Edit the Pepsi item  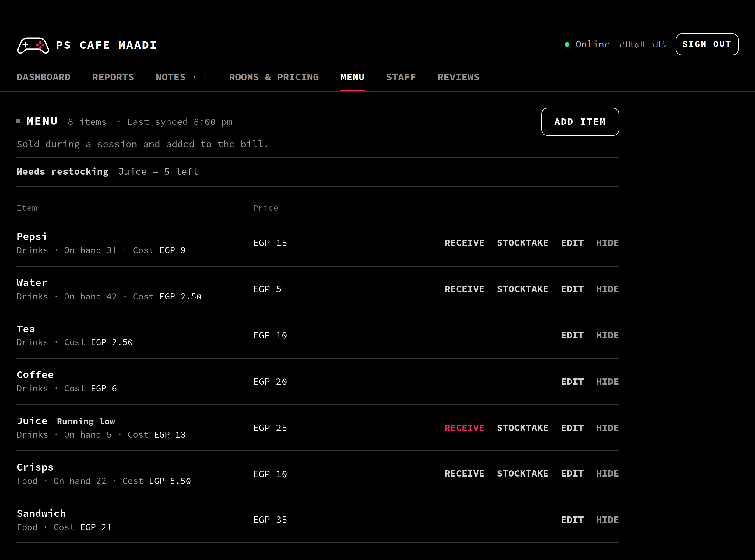573,243
